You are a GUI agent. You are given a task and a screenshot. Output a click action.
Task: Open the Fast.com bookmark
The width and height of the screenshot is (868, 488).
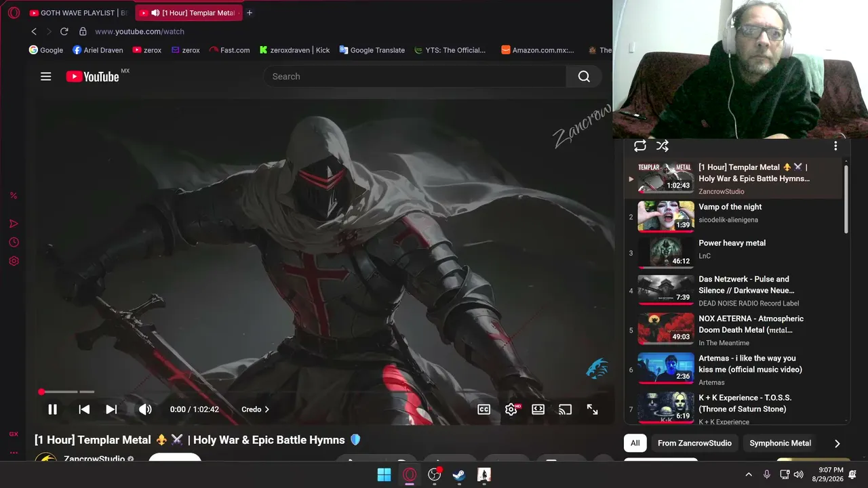tap(229, 50)
